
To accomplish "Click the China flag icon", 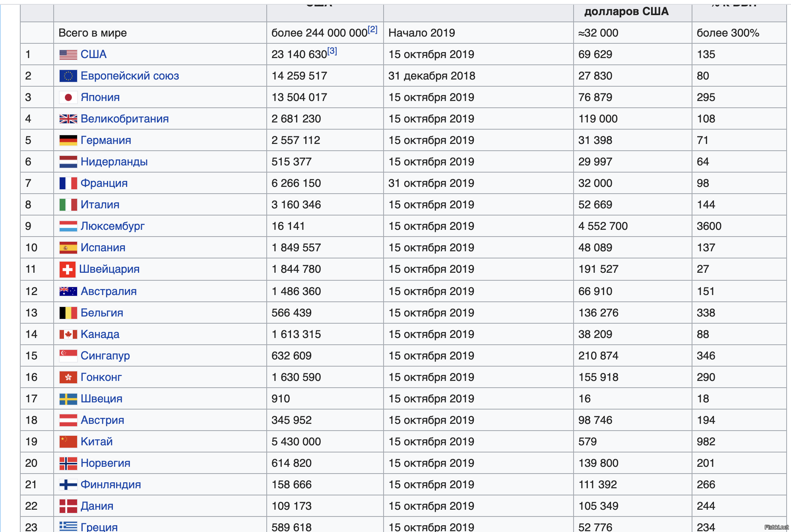I will 68,442.
